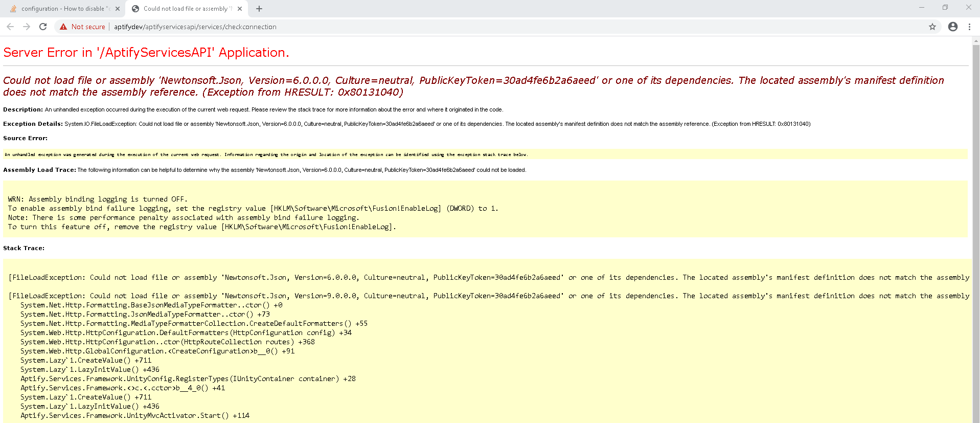The width and height of the screenshot is (980, 423).
Task: Close the 'Could not load file' tab
Action: [240, 9]
